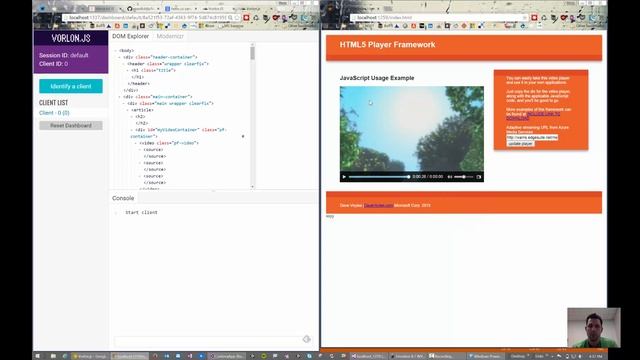The width and height of the screenshot is (640, 360).
Task: Collapse the header wrapper clearfix node
Action: [x=124, y=64]
